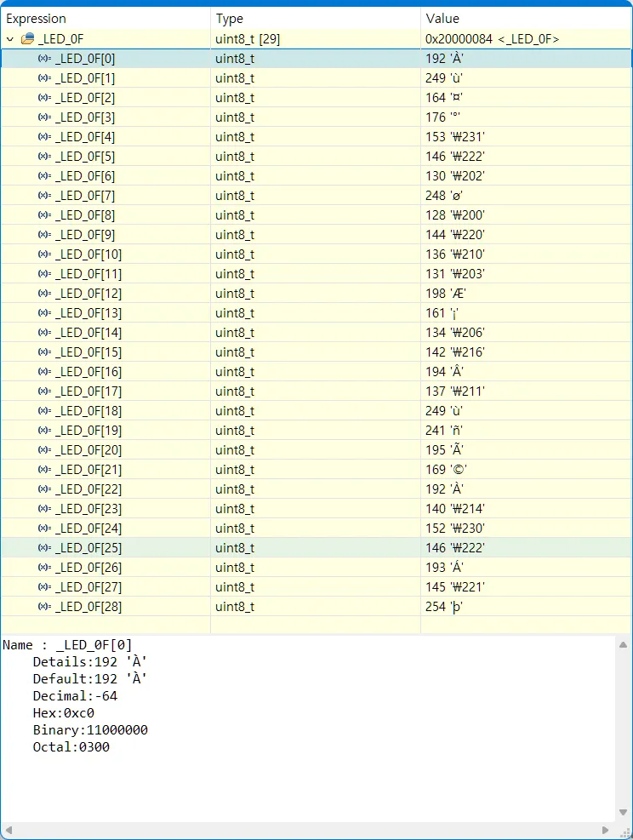Click the variable icon beside _LED_0F[1]
Viewport: 633px width, 840px height.
coord(44,78)
